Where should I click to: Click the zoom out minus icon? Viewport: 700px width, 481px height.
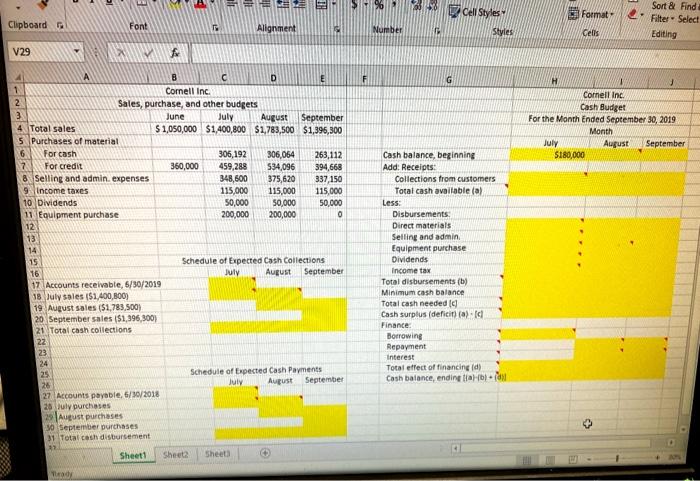coord(590,459)
